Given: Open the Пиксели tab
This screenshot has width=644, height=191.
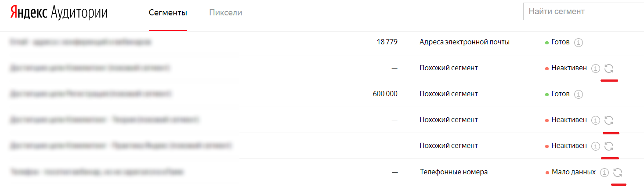Looking at the screenshot, I should 225,13.
